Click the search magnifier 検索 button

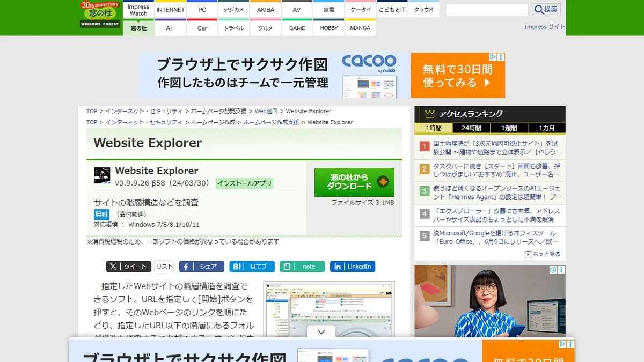546,9
